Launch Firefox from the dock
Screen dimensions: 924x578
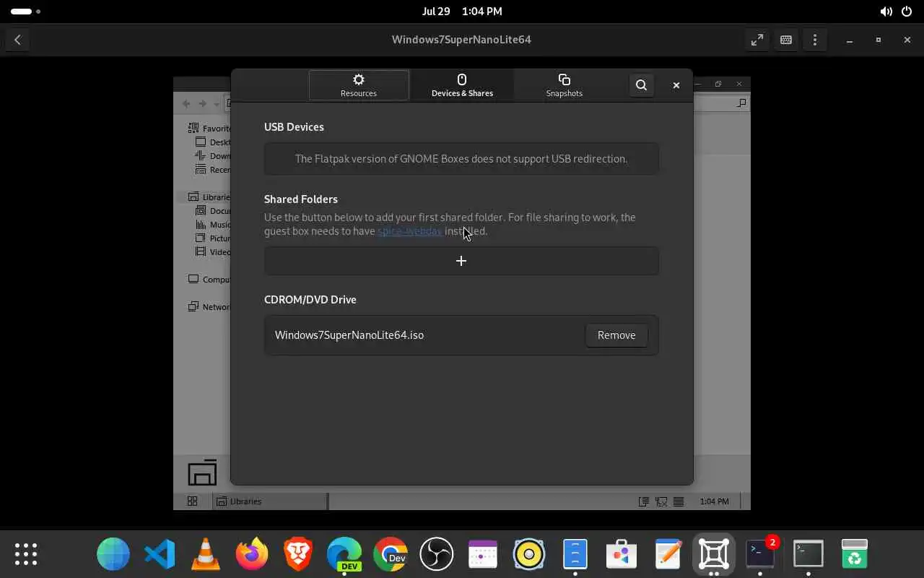(252, 554)
